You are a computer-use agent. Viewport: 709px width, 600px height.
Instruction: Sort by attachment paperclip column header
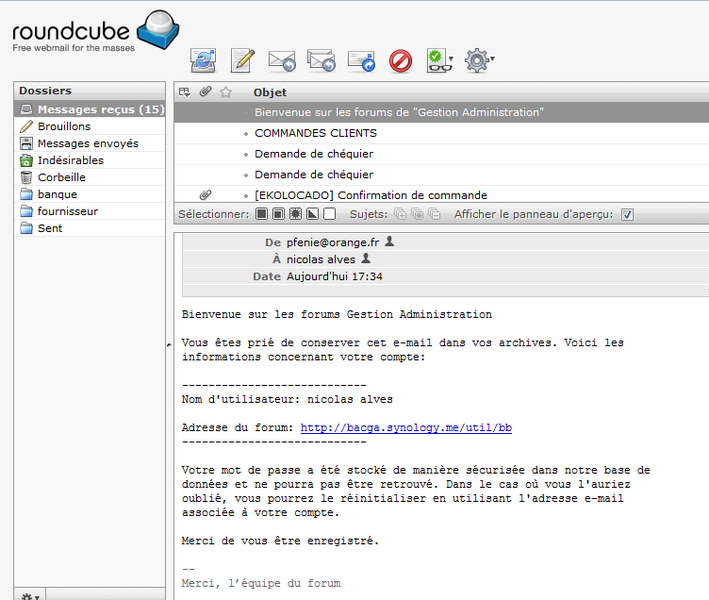coord(205,92)
